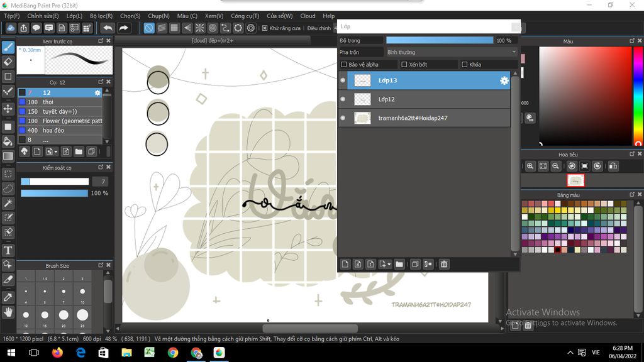Click the Undo arrow in toolbar
The height and width of the screenshot is (362, 644).
coord(108,28)
